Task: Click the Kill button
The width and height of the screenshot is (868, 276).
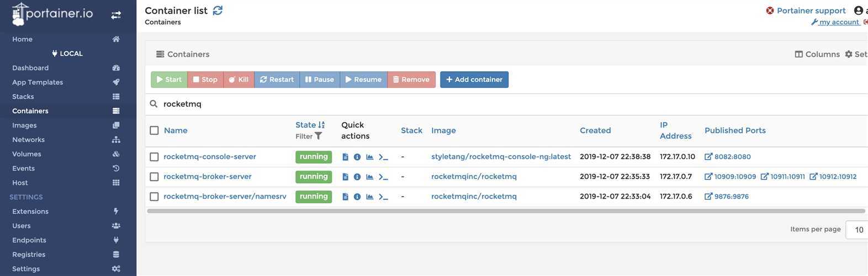Action: coord(239,79)
